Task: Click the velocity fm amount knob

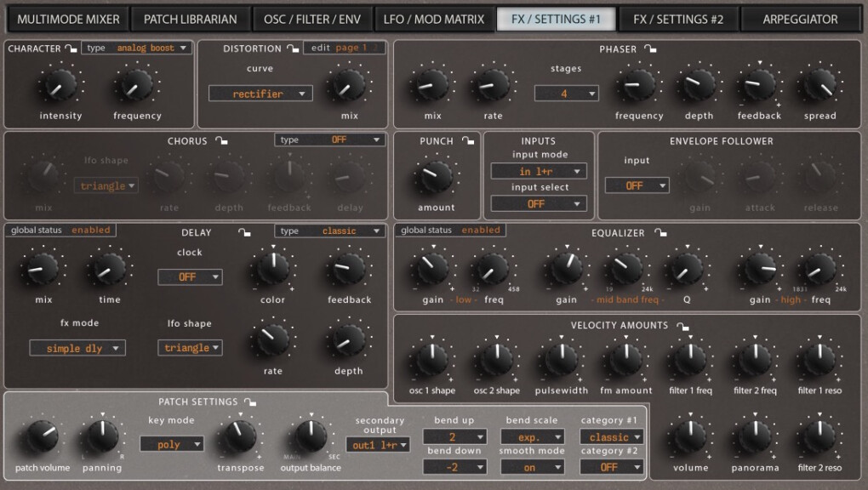Action: [626, 360]
